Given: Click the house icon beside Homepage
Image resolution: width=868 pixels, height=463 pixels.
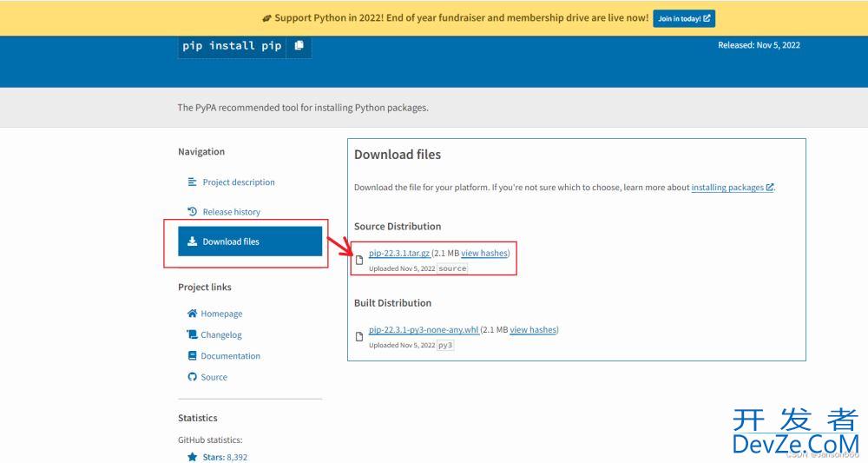Looking at the screenshot, I should click(192, 314).
